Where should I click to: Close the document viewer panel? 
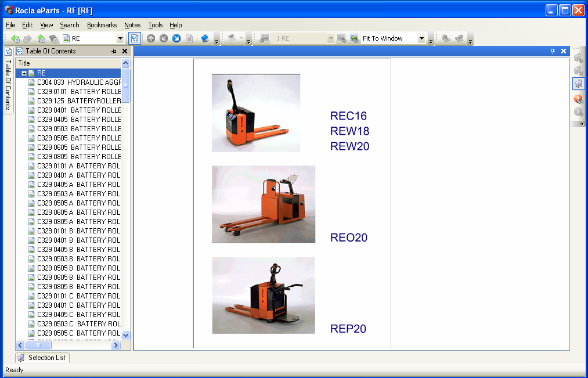[563, 51]
